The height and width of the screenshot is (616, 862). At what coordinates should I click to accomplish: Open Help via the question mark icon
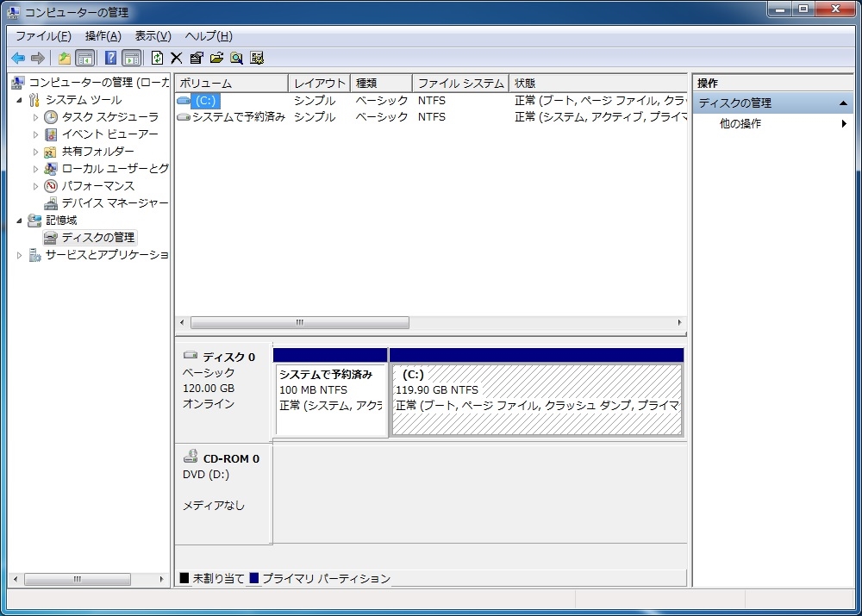pos(110,58)
